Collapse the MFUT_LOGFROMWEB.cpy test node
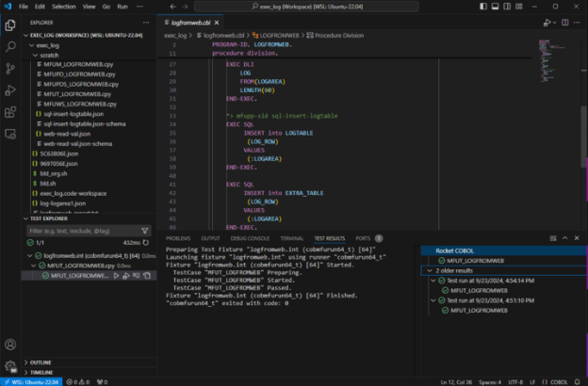This screenshot has height=386, width=588. pyautogui.click(x=33, y=265)
